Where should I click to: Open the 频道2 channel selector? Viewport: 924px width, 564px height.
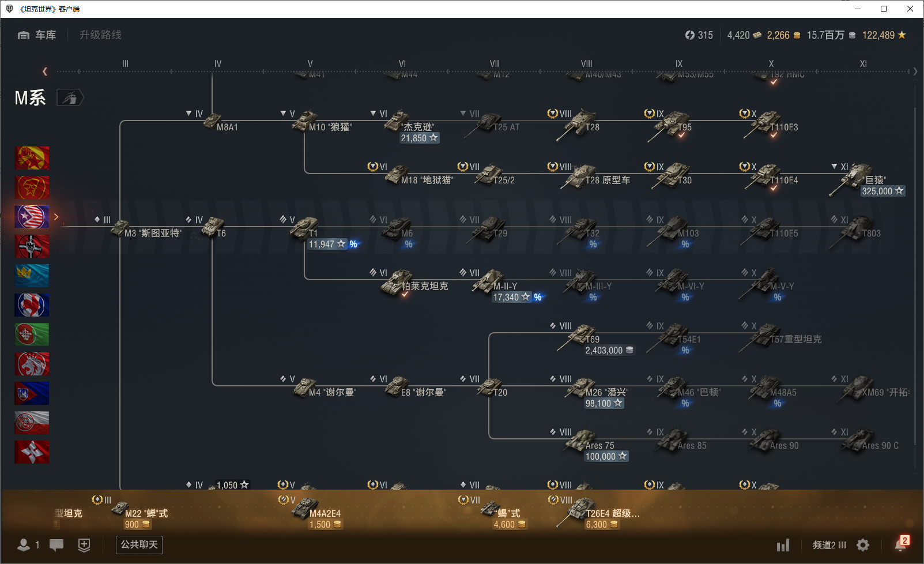tap(829, 545)
